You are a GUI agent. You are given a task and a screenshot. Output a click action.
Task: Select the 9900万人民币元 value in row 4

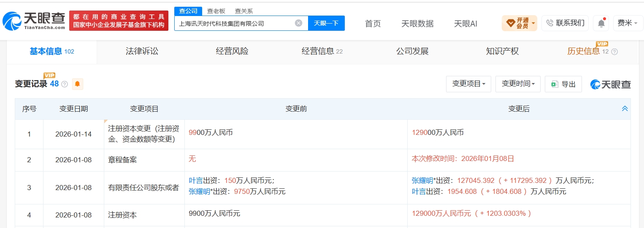pyautogui.click(x=214, y=214)
